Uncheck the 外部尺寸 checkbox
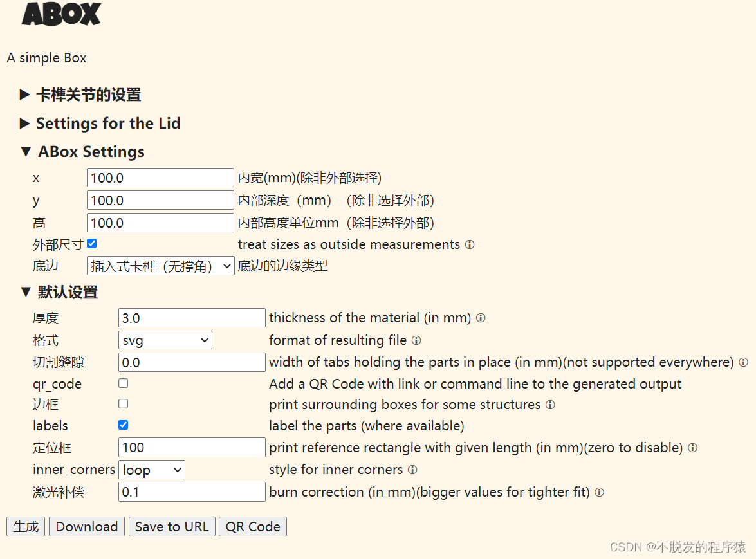Screen dimensions: 756x559 coord(92,243)
